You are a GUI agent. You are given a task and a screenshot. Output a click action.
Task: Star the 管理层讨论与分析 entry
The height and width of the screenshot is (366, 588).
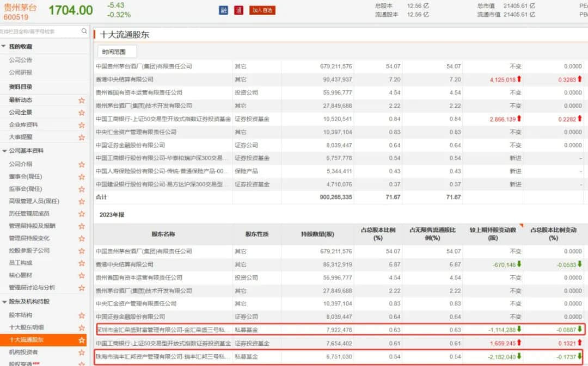pyautogui.click(x=82, y=288)
